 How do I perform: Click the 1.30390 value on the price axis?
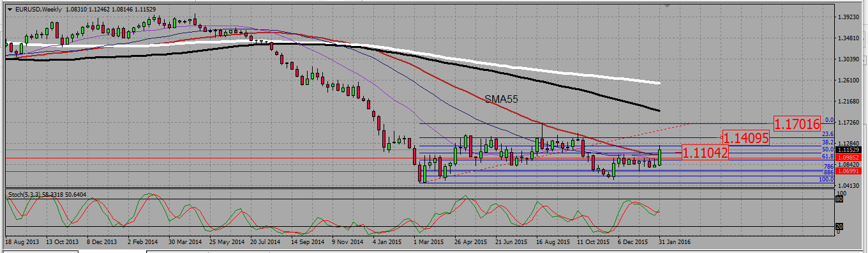tap(849, 59)
